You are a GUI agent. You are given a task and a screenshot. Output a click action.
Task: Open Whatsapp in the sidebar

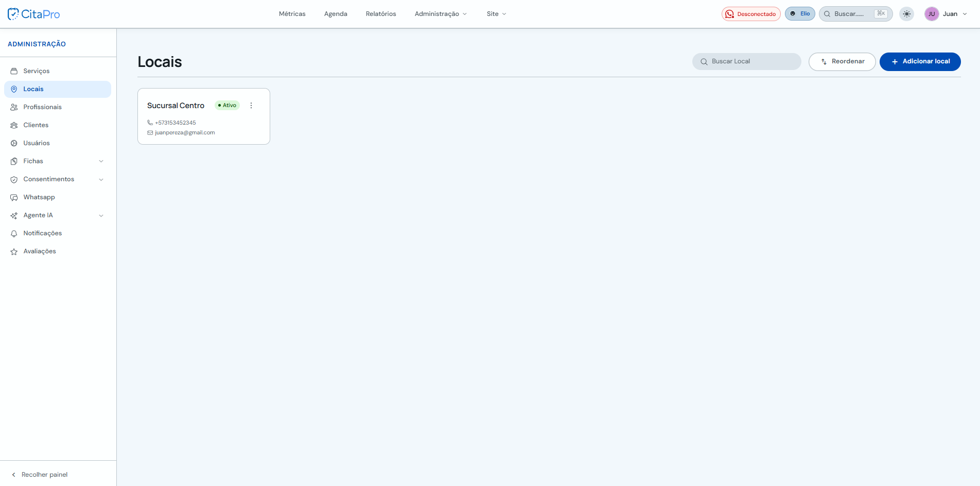(58, 197)
